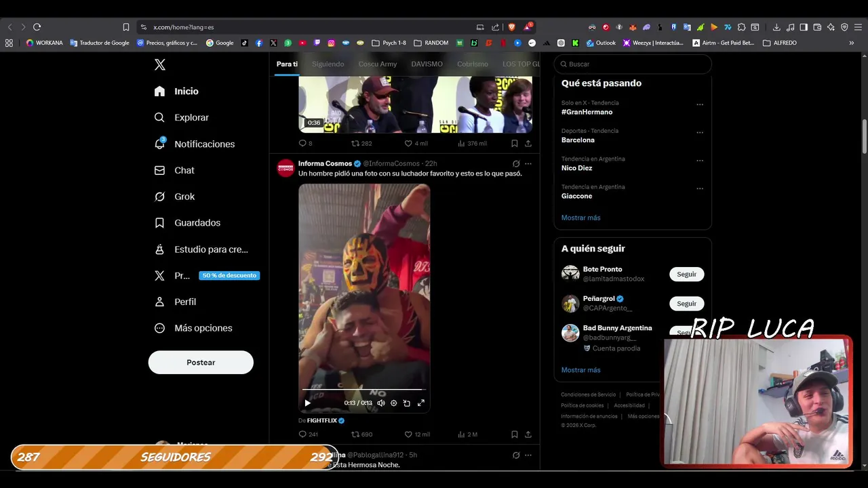Click the Postear button
868x488 pixels.
coord(201,363)
